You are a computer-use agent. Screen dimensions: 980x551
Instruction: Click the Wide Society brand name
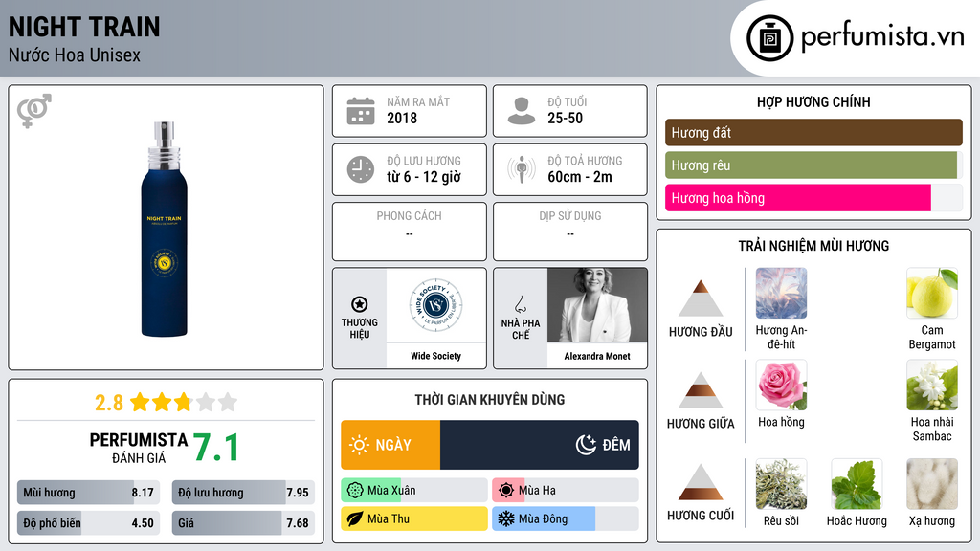tap(435, 356)
